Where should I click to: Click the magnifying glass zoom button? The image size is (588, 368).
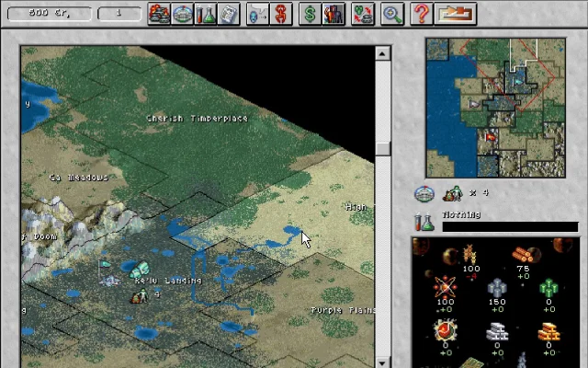coord(392,15)
